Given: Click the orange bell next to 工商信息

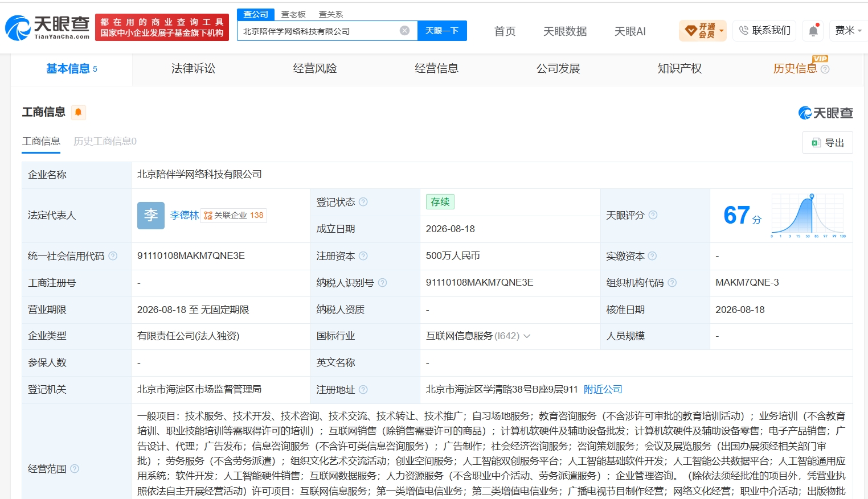Looking at the screenshot, I should pyautogui.click(x=78, y=112).
